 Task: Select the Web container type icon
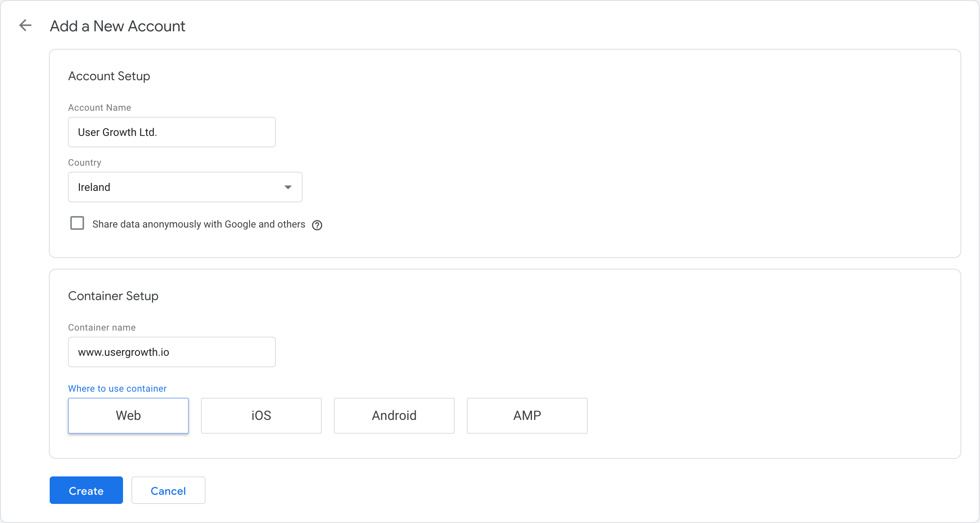(128, 416)
